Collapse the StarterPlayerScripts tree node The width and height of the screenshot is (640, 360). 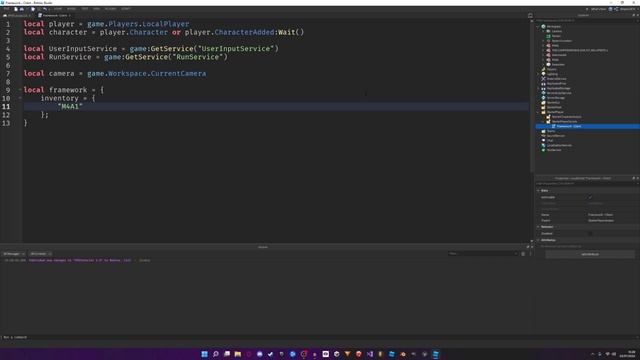543,121
